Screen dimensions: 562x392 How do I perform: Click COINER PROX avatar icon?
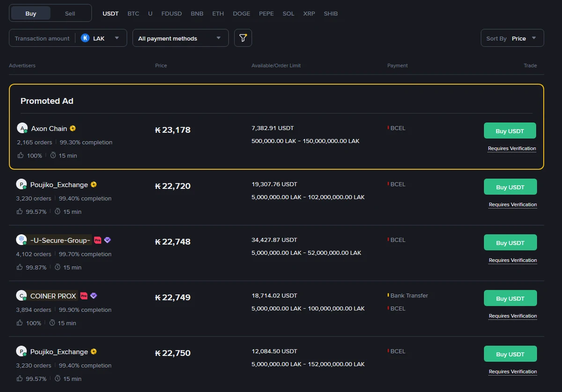21,296
